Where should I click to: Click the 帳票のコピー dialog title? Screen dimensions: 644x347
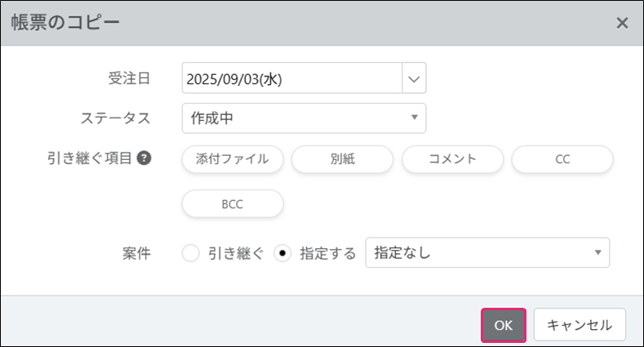(65, 23)
